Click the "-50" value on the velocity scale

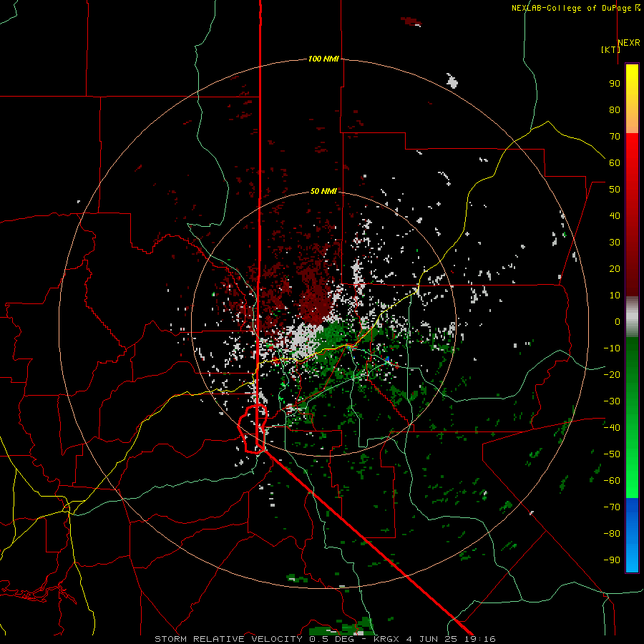[612, 454]
